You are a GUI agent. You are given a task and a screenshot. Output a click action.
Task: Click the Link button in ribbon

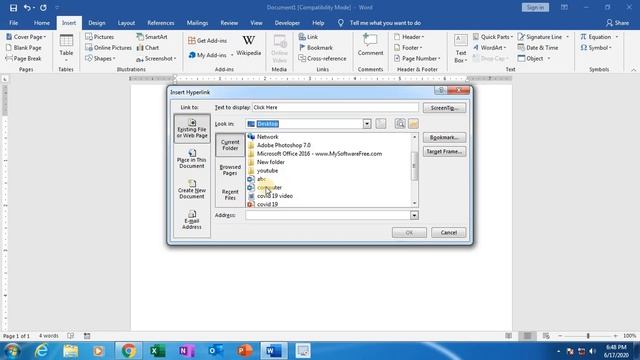click(308, 37)
